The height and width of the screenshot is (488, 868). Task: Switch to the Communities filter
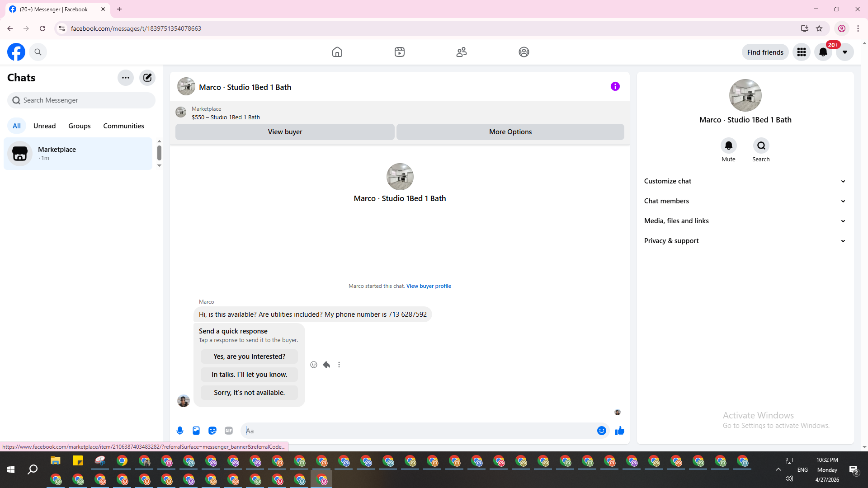[124, 126]
